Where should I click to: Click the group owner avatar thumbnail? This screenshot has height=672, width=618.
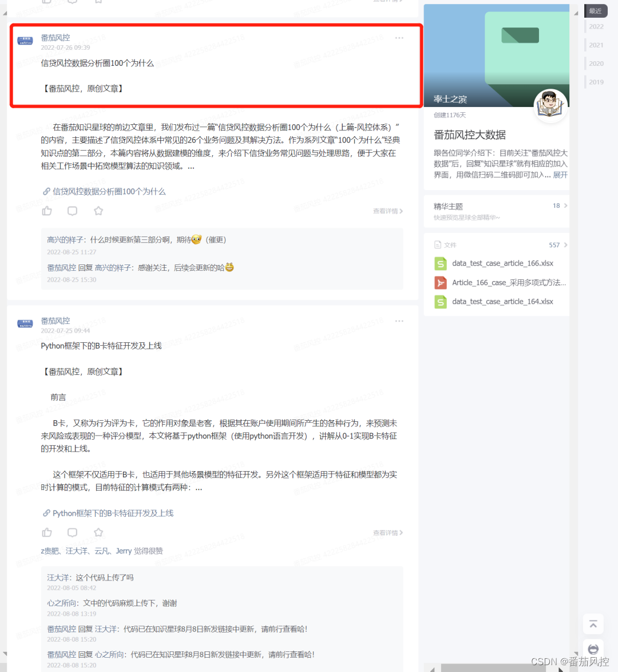(550, 105)
